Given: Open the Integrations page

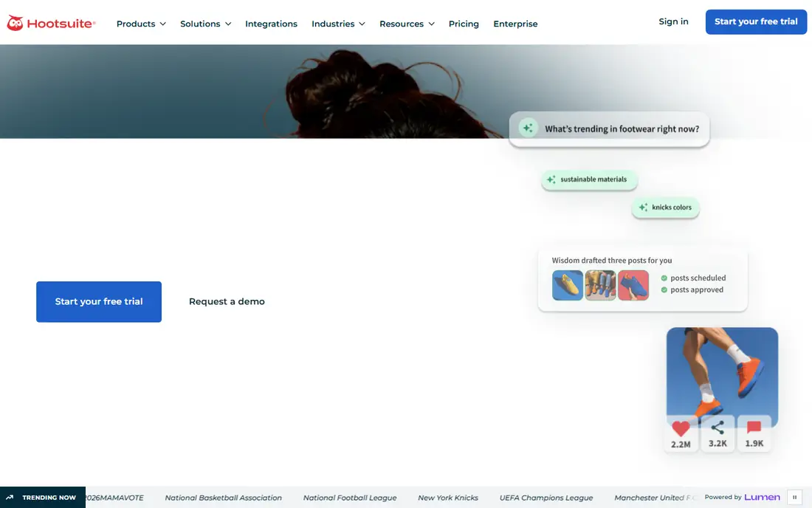Looking at the screenshot, I should tap(271, 24).
